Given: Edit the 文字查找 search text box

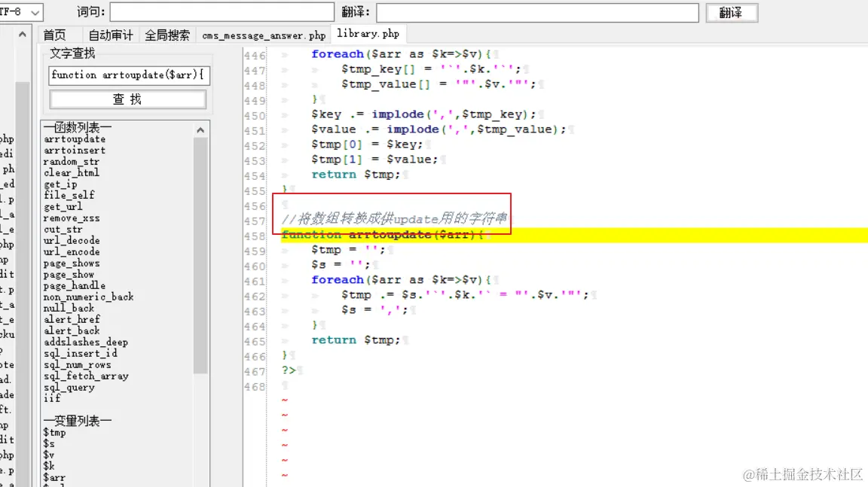Looking at the screenshot, I should click(x=129, y=75).
